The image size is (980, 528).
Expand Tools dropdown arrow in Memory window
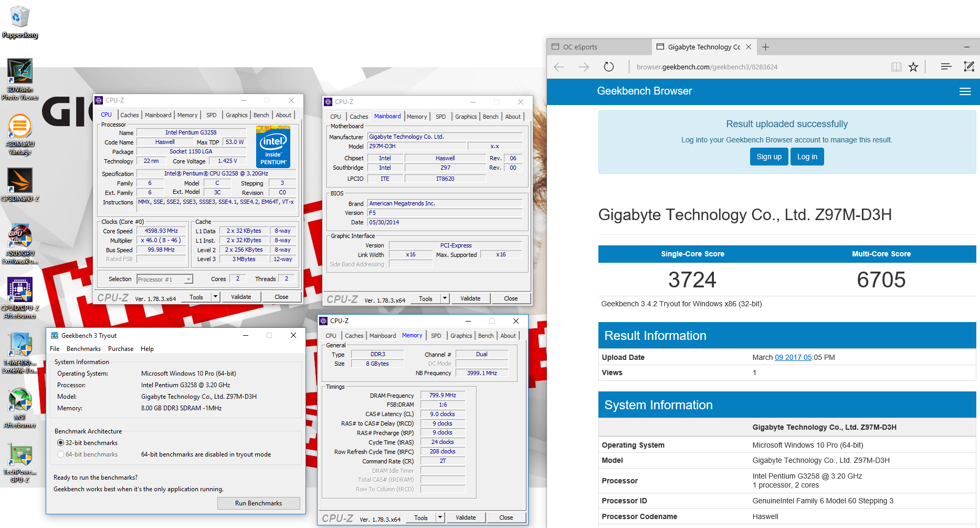440,517
